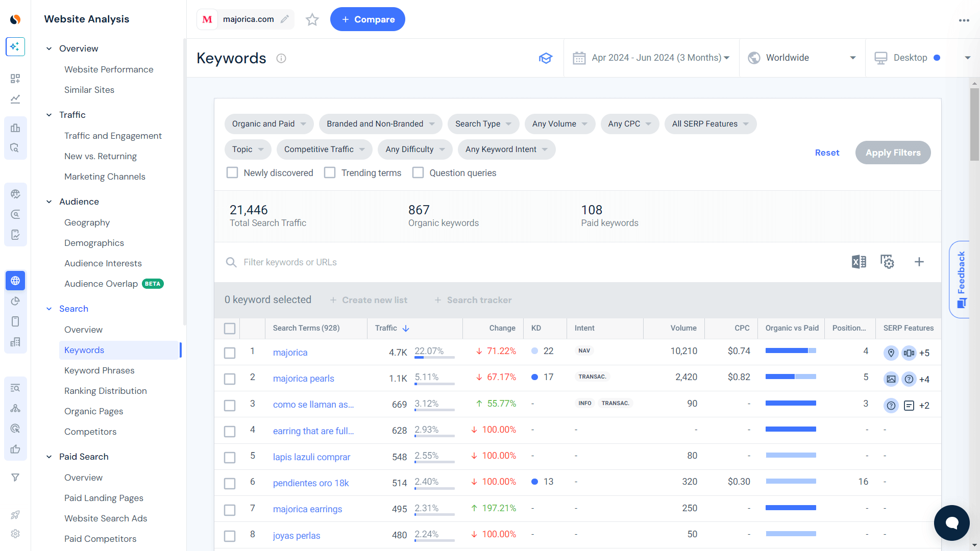Export table to Excel icon
980x551 pixels.
pos(859,262)
